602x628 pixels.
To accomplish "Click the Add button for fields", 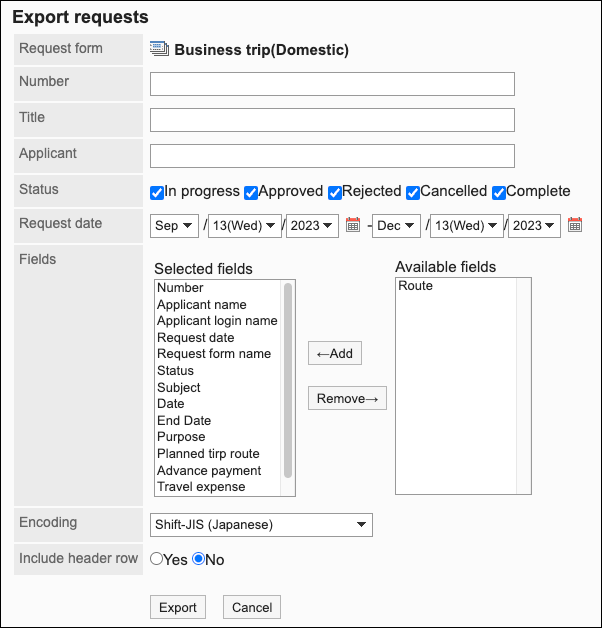I will coord(335,353).
